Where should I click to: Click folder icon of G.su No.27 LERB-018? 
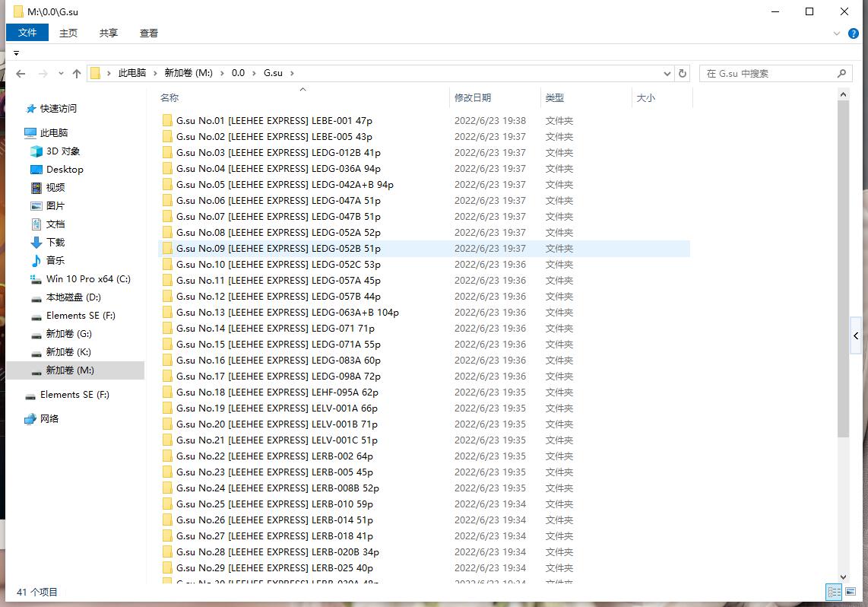point(167,535)
